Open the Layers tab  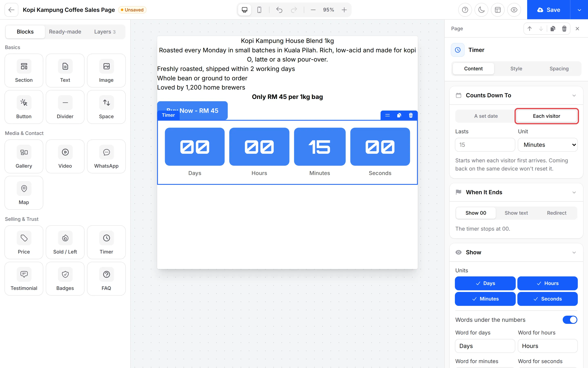105,32
